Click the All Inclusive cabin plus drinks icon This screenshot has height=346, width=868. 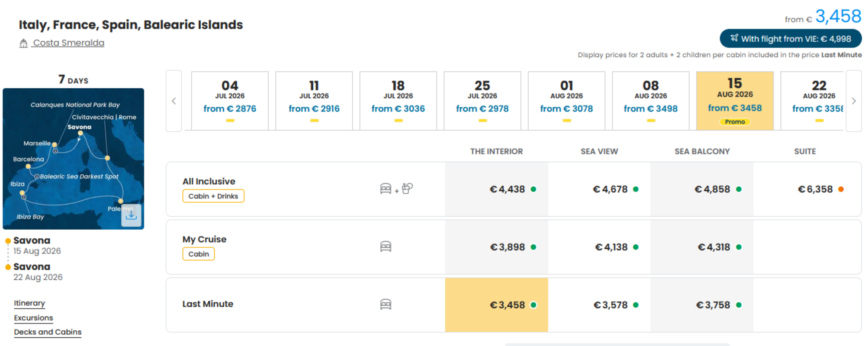(396, 189)
